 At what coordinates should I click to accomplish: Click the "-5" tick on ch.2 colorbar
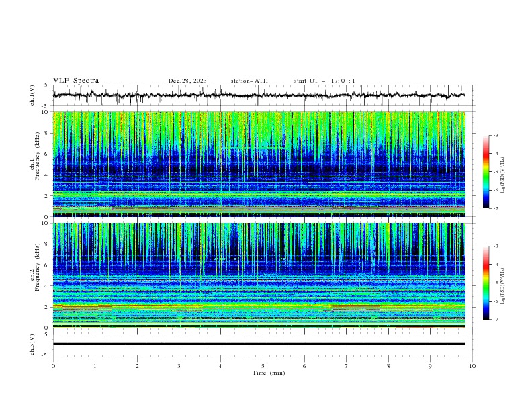495,283
